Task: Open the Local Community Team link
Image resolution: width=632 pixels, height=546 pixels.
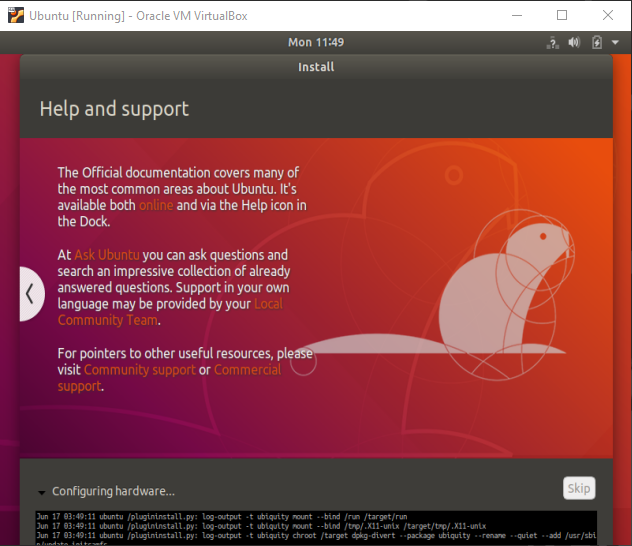Action: pyautogui.click(x=170, y=312)
